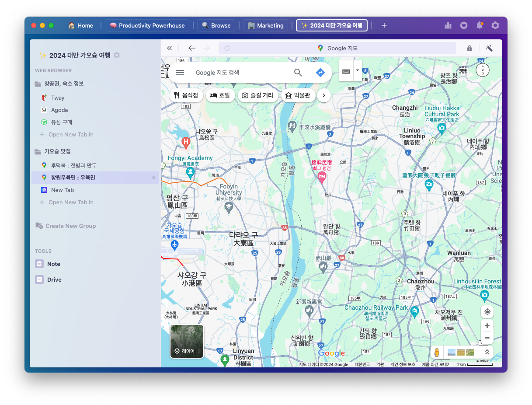Image resolution: width=532 pixels, height=405 pixels.
Task: Show more category chips arrow
Action: (x=324, y=95)
